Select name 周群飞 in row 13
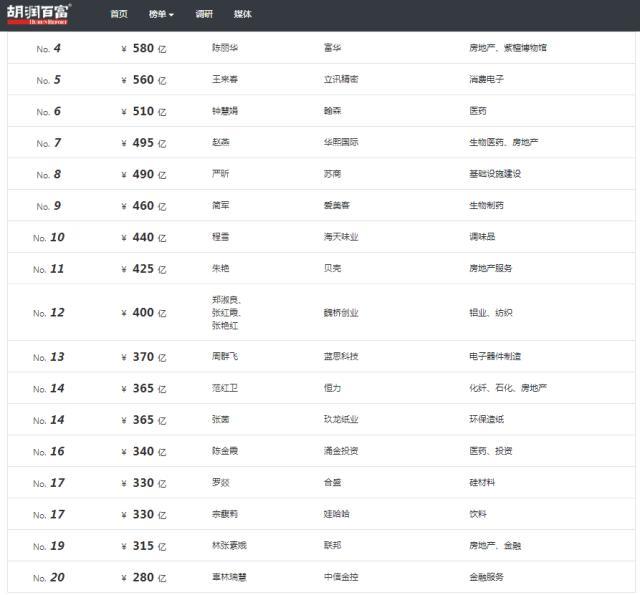 tap(225, 356)
